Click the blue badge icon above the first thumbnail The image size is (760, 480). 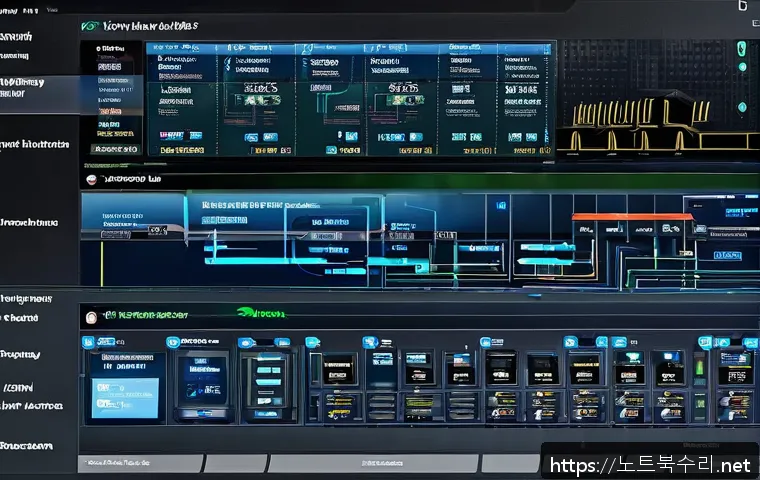pos(90,342)
